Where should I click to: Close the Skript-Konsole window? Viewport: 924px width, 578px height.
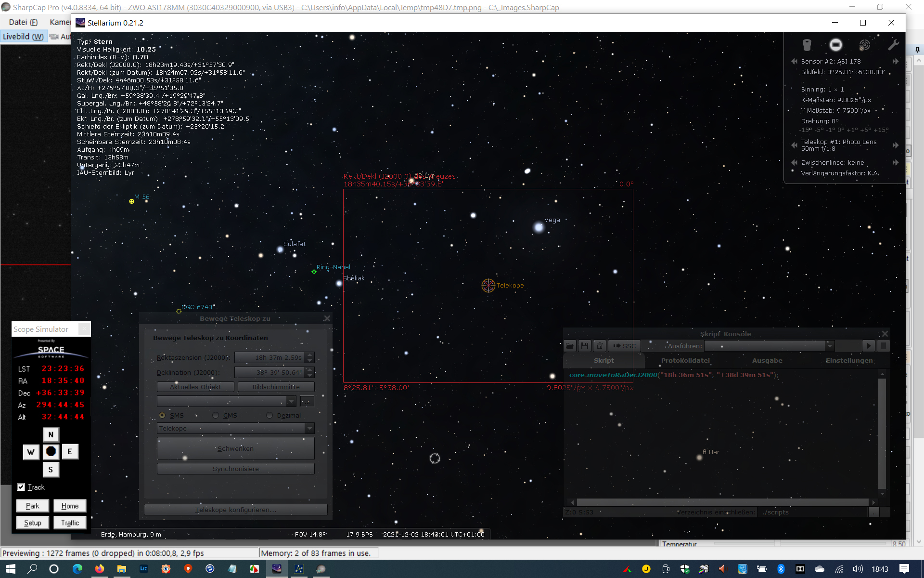pos(885,334)
